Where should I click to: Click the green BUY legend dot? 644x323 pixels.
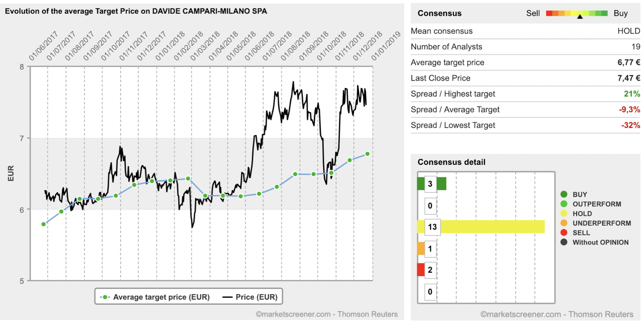(564, 194)
